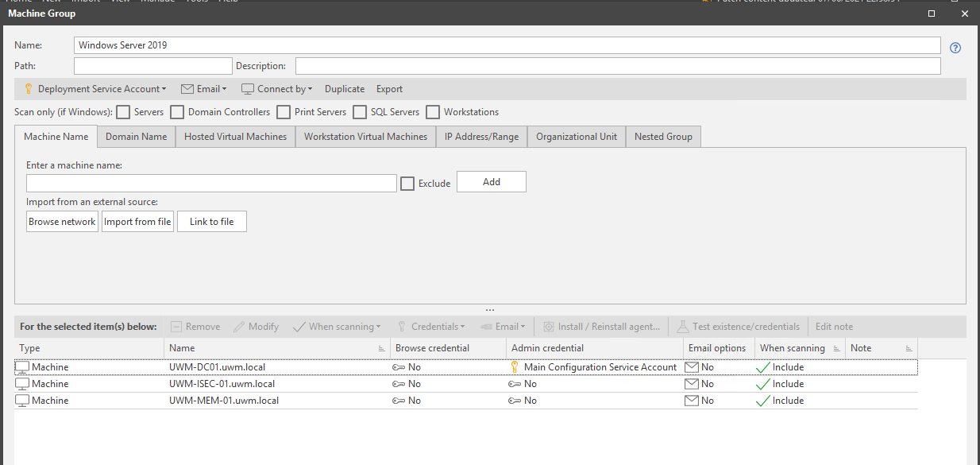This screenshot has height=465, width=980.
Task: Click the Install / Reinstall agent gear icon
Action: click(x=549, y=326)
